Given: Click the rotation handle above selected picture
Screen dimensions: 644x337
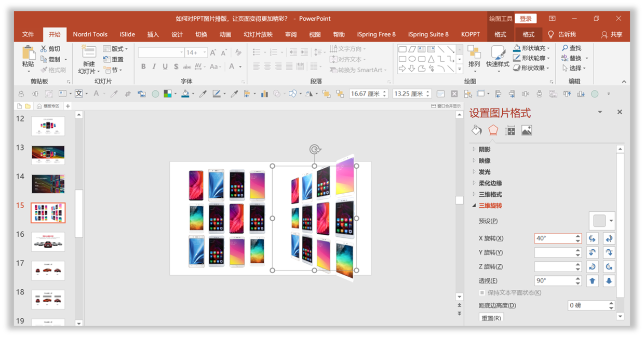Looking at the screenshot, I should (315, 150).
